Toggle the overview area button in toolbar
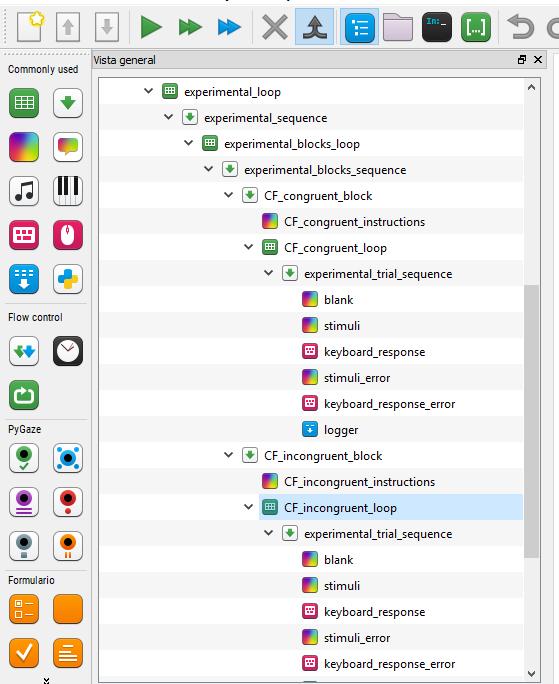Viewport: 559px width, 684px height. tap(360, 27)
